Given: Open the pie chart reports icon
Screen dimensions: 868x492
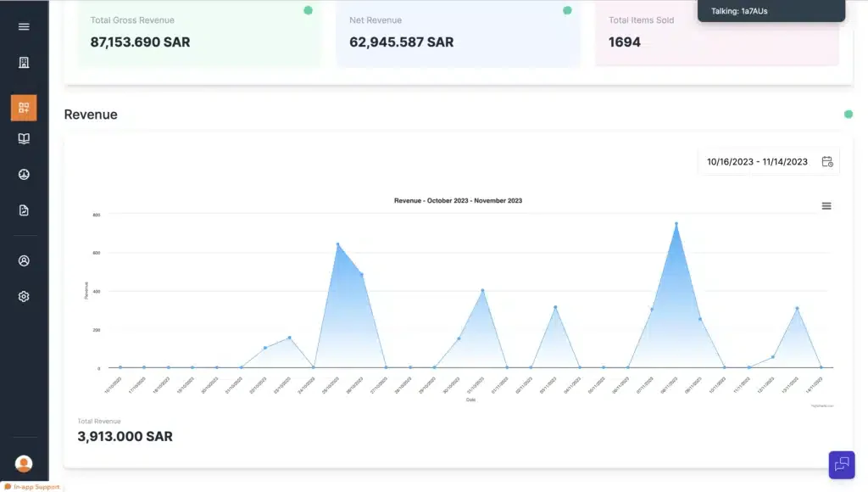Looking at the screenshot, I should point(24,175).
